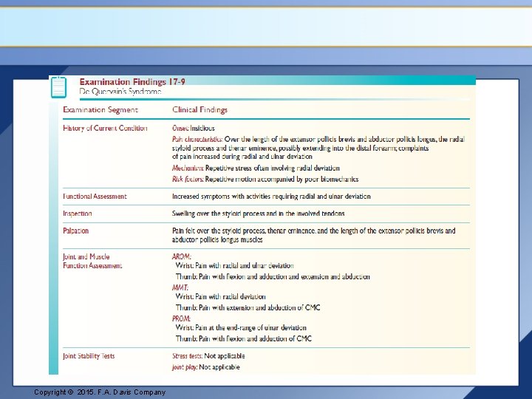
Task: Click the 'AROM:' subheading
Action: point(182,257)
